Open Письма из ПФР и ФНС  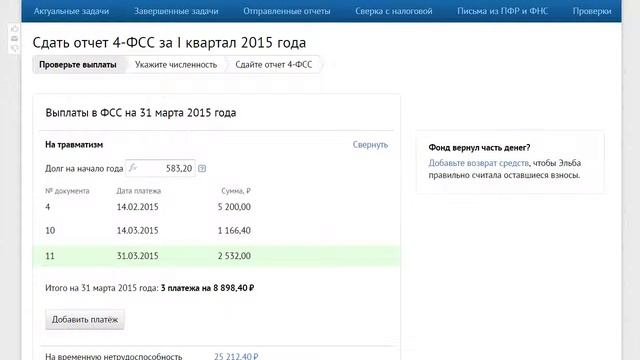point(502,11)
